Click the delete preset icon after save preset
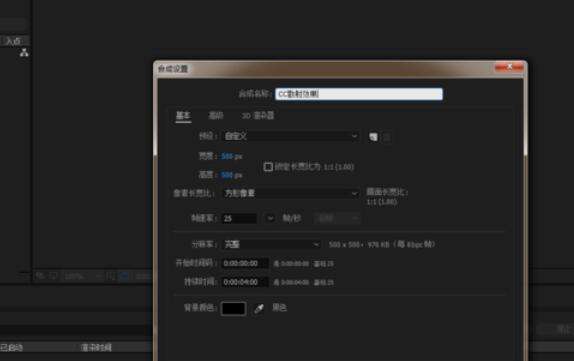Screen dimensions: 574x361 point(387,137)
